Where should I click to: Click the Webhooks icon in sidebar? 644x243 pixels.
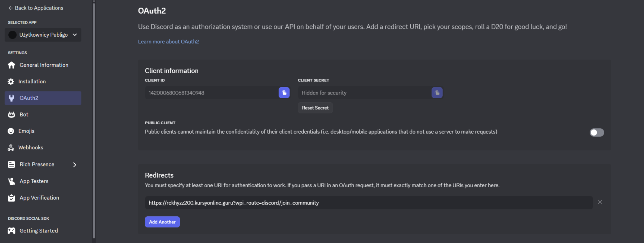[11, 148]
